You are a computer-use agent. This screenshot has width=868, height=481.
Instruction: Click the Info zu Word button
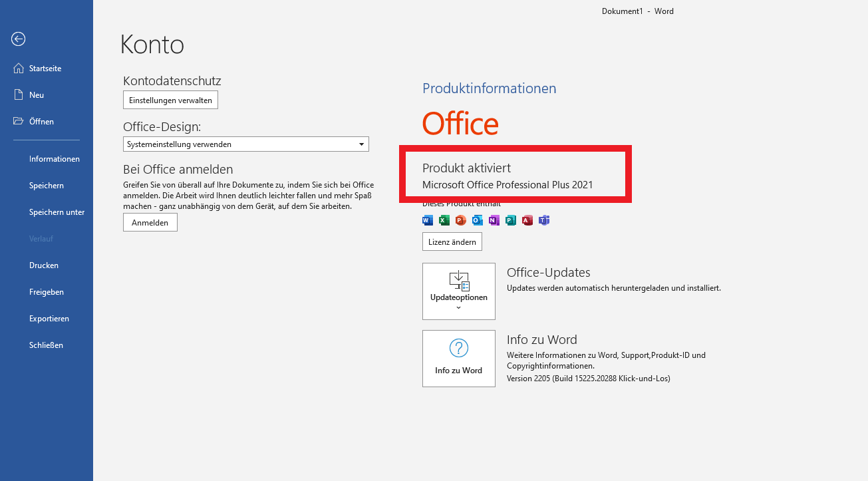point(459,359)
